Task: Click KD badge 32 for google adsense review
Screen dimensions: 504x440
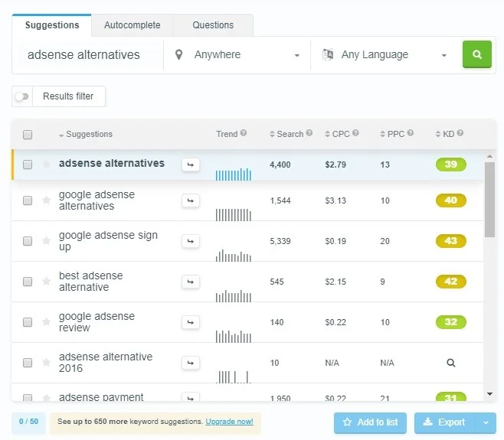Action: [451, 322]
